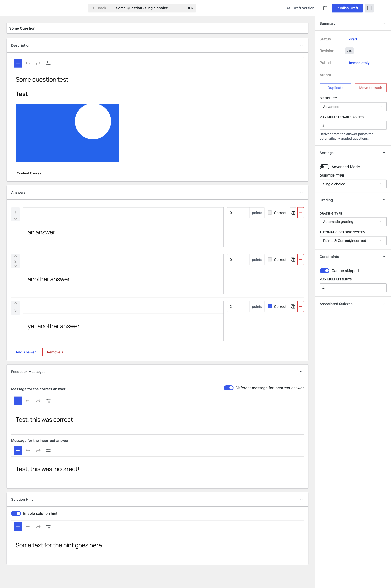
Task: Open the Question Type dropdown
Action: click(x=353, y=184)
